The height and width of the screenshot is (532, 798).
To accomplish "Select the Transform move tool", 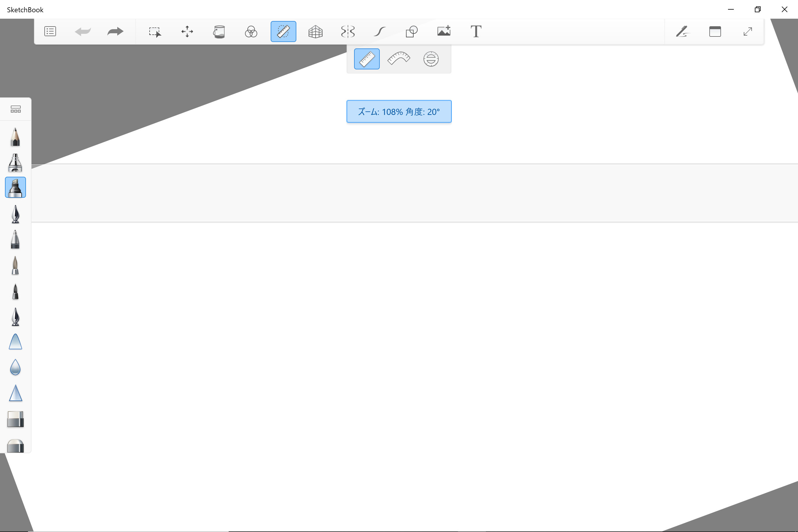I will (187, 32).
